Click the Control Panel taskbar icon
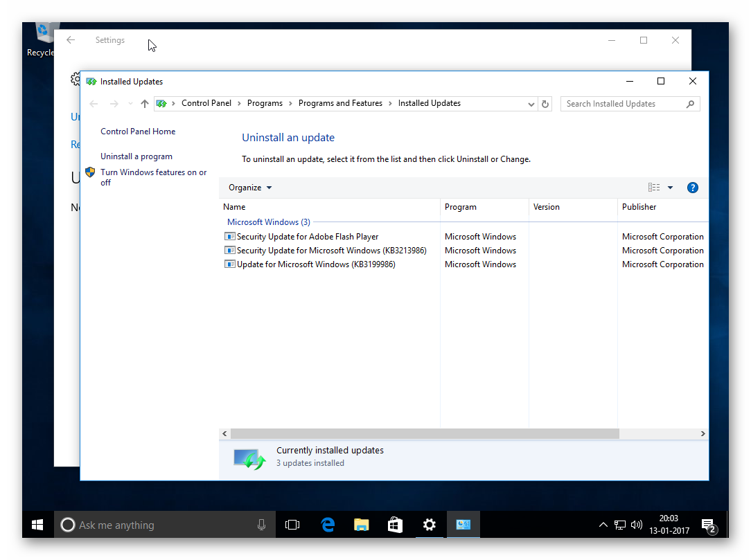 (463, 525)
